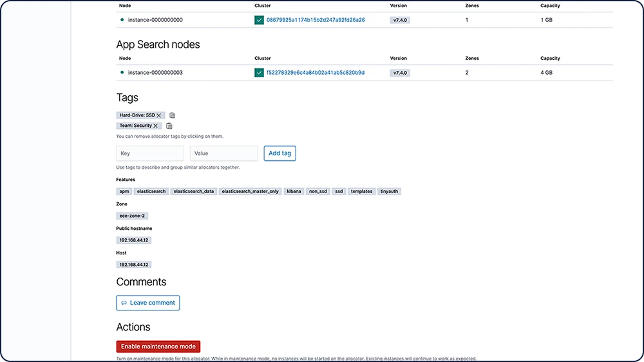The width and height of the screenshot is (644, 362).
Task: Click the Tags section heading
Action: [x=128, y=98]
